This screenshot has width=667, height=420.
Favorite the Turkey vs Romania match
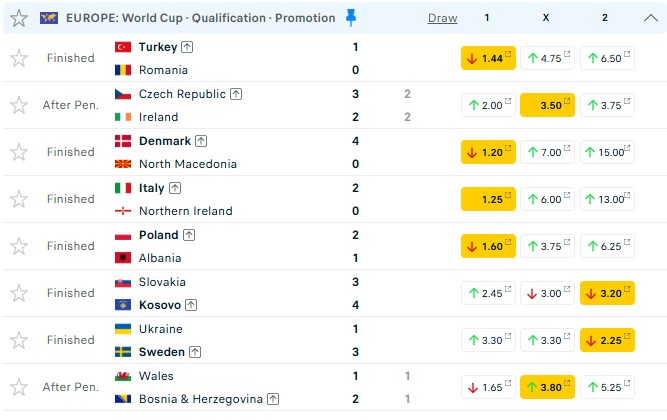tap(18, 58)
